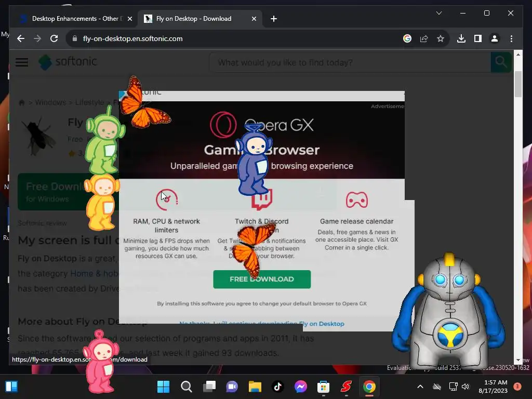Viewport: 532px width, 399px height.
Task: Click the game controller calendar icon
Action: tap(356, 199)
